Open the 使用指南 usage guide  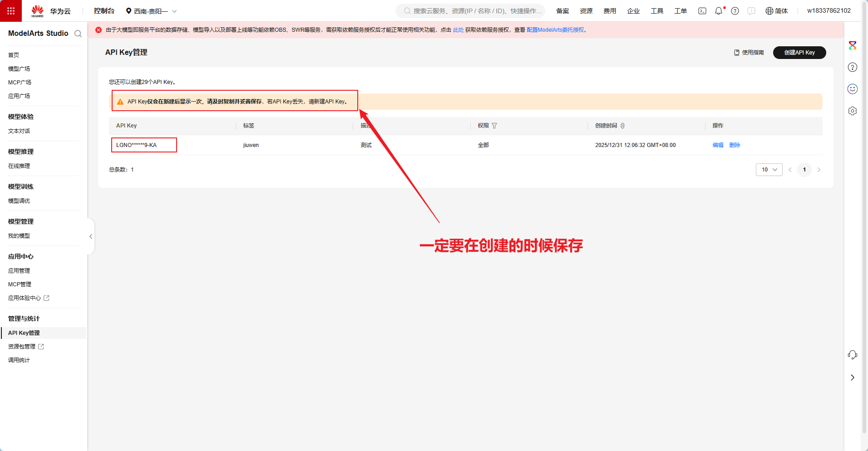point(749,52)
